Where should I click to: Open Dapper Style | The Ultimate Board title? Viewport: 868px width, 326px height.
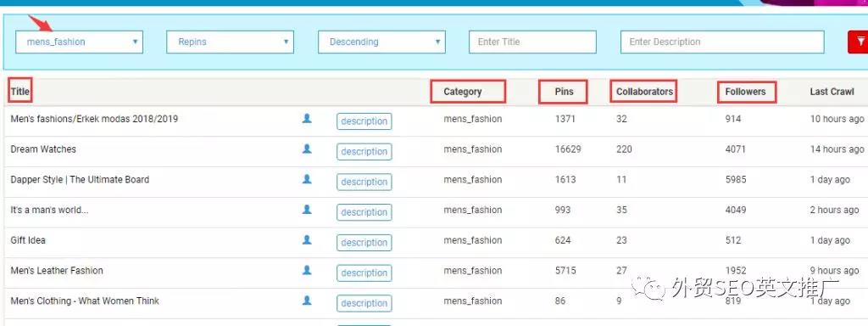point(80,180)
